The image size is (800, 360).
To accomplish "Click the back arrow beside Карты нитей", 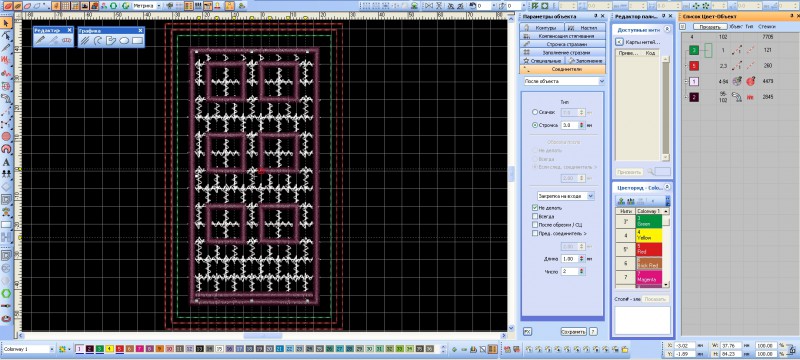I will pyautogui.click(x=619, y=42).
